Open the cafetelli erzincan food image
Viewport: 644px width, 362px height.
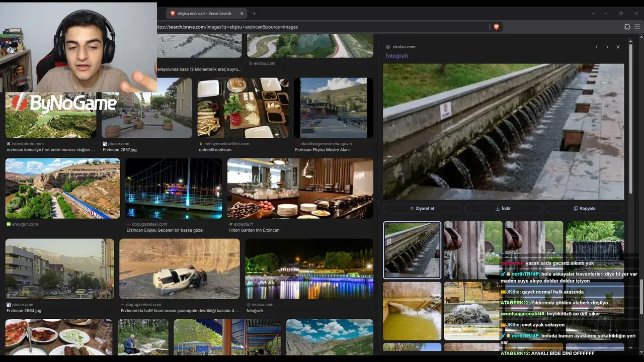[x=243, y=108]
